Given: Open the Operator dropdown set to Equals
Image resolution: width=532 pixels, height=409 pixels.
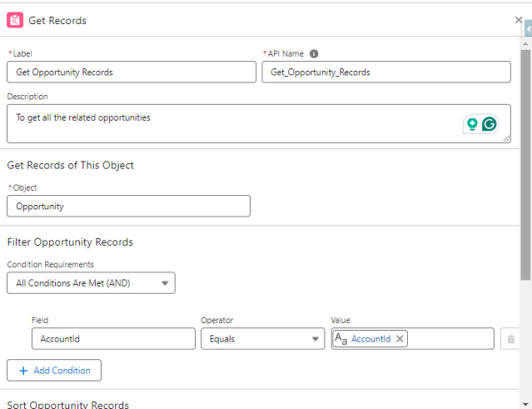Looking at the screenshot, I should (x=262, y=338).
